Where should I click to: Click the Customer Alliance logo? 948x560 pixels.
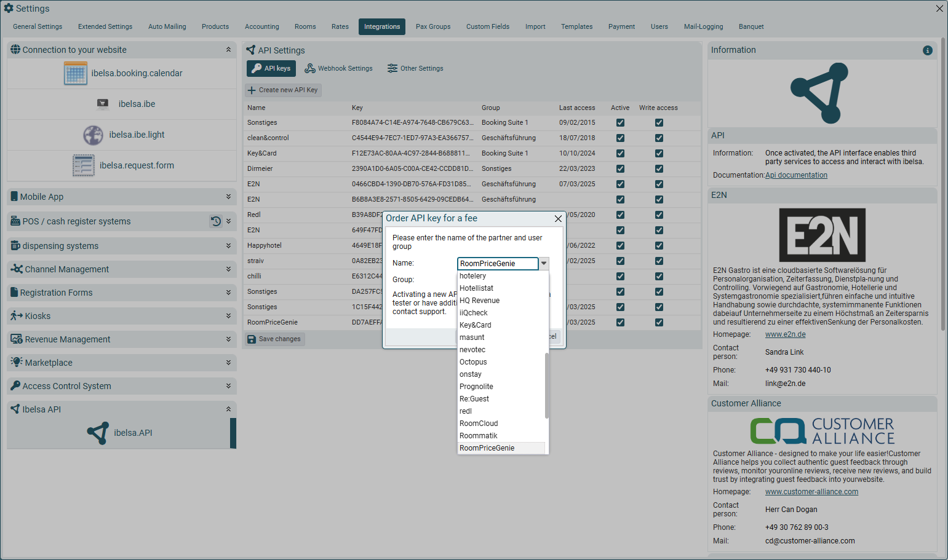coord(822,431)
